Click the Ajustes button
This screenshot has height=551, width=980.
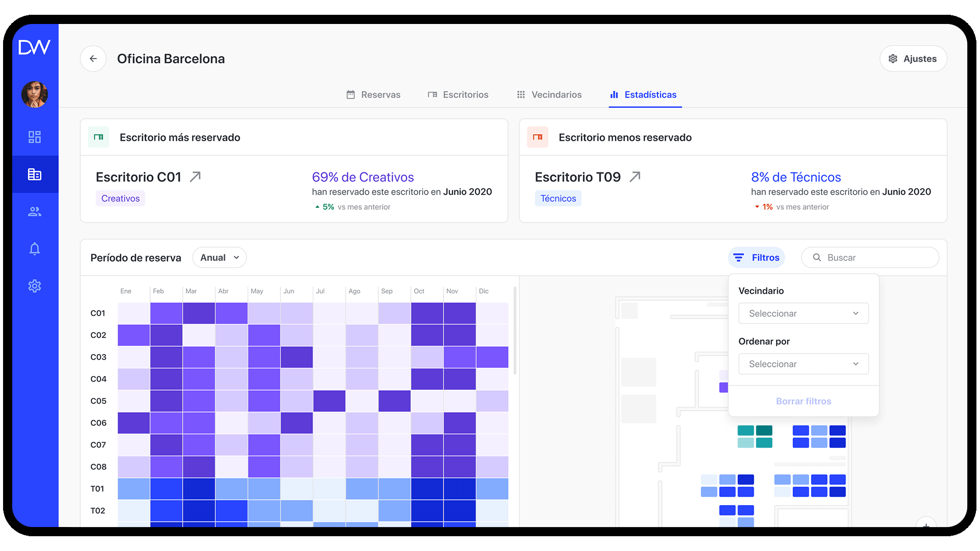point(913,59)
